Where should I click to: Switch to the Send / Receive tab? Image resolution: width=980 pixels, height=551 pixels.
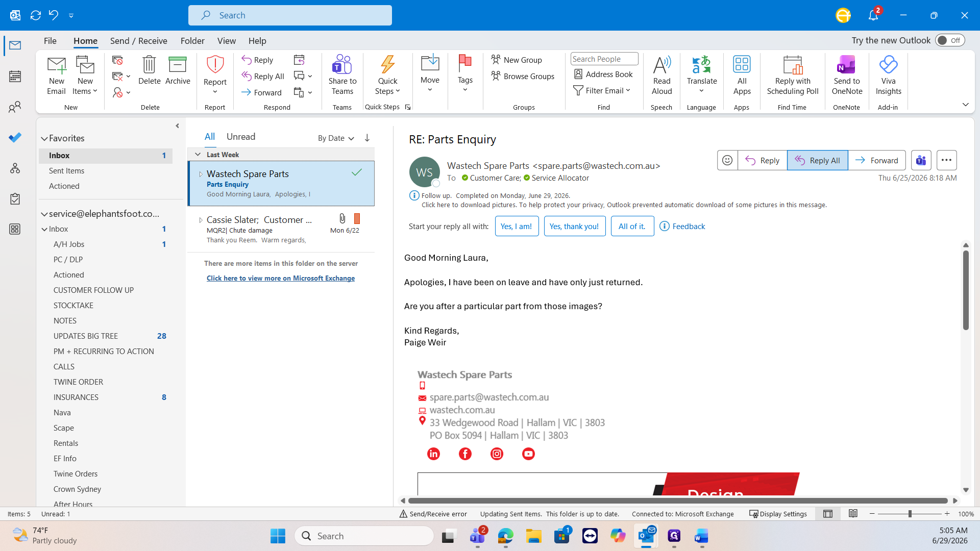138,41
